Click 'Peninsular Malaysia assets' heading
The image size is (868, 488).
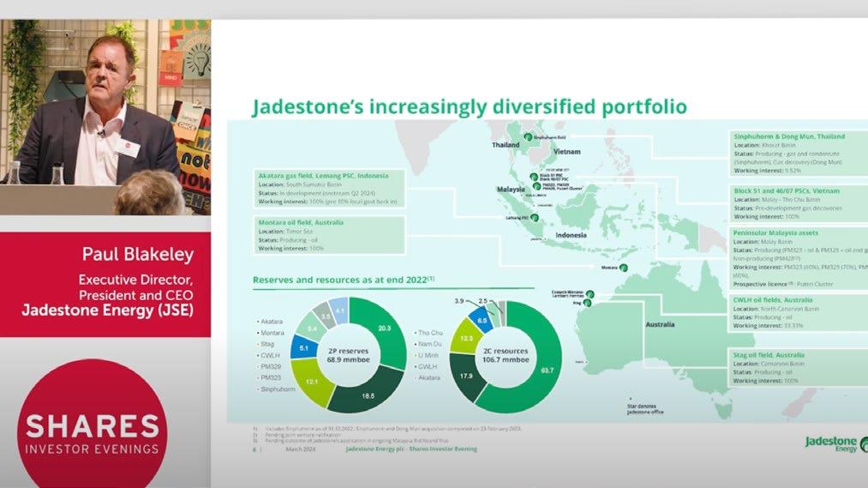click(775, 233)
